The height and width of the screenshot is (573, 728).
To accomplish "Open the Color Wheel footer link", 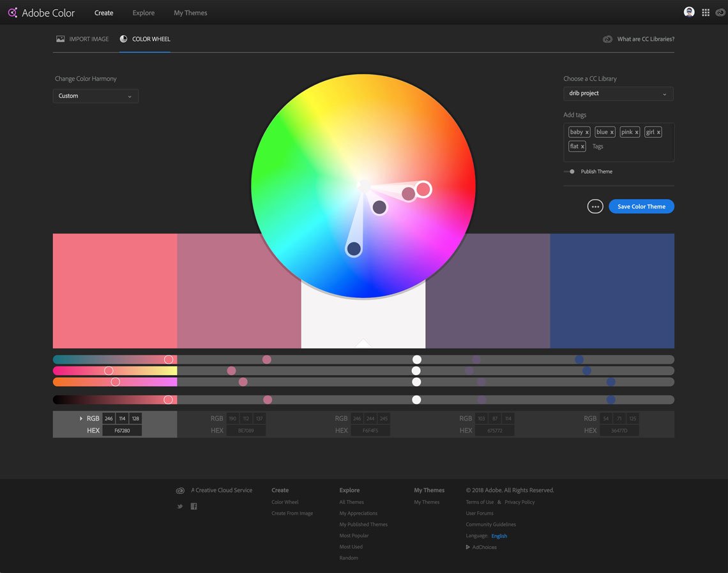I will pyautogui.click(x=285, y=502).
